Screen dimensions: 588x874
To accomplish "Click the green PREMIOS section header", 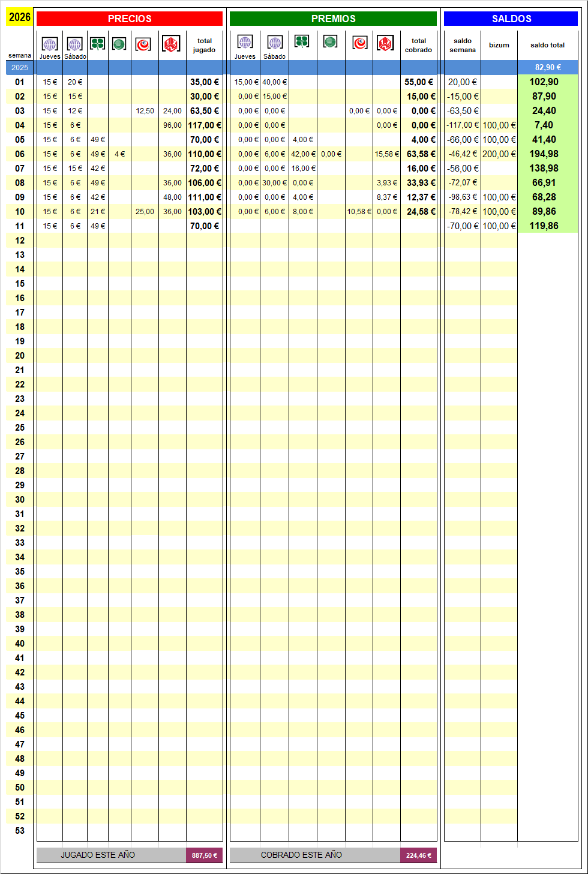I will click(333, 19).
